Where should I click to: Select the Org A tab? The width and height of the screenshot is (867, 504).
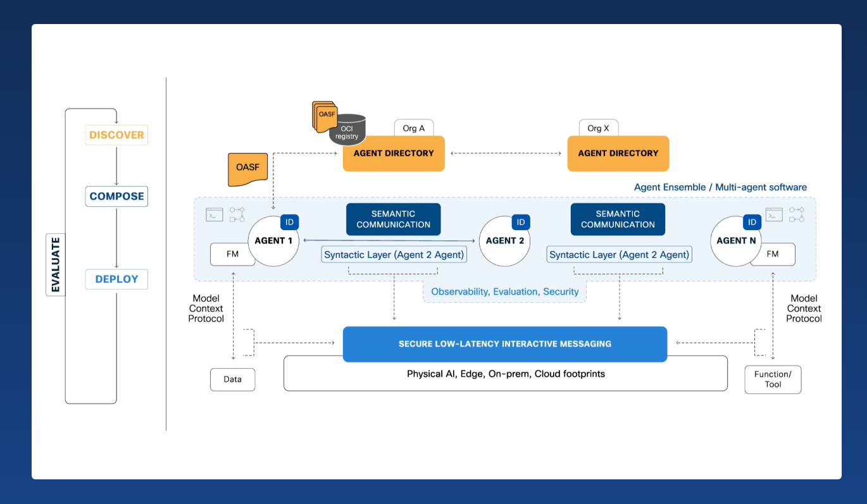coord(414,128)
